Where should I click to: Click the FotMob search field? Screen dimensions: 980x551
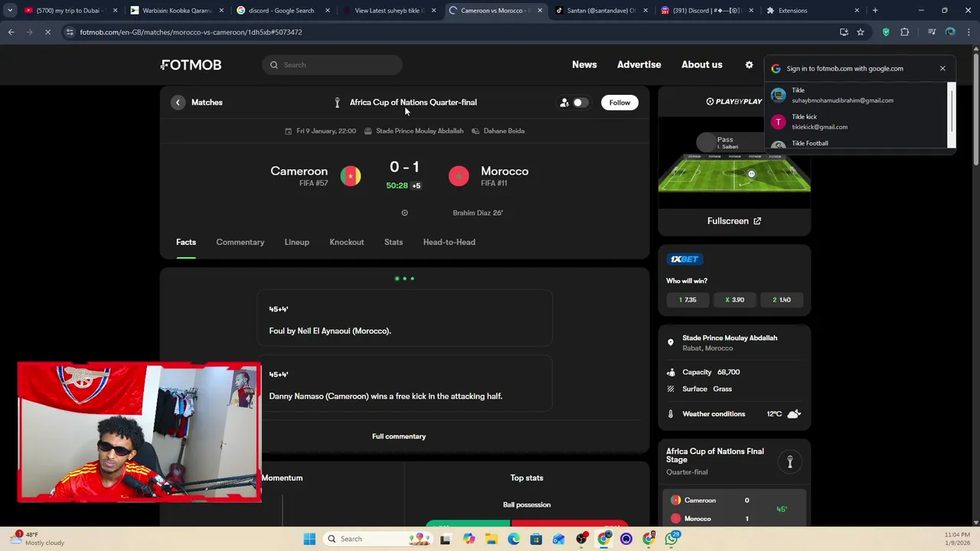332,65
